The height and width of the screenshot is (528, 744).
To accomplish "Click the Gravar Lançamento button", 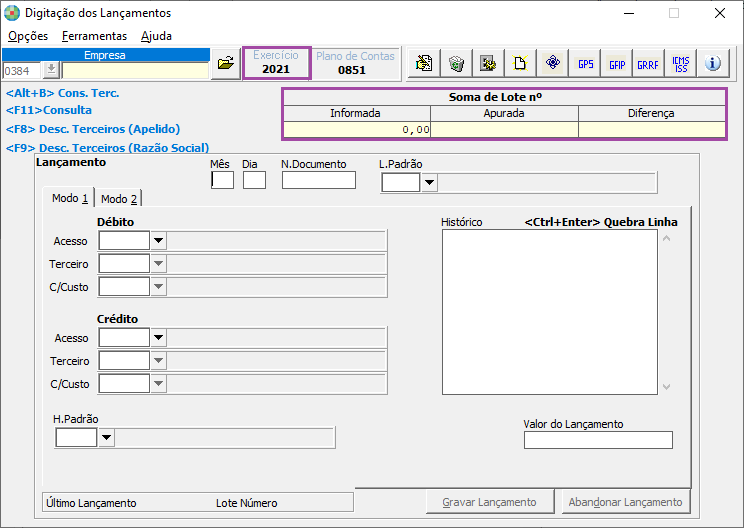I will pos(490,502).
